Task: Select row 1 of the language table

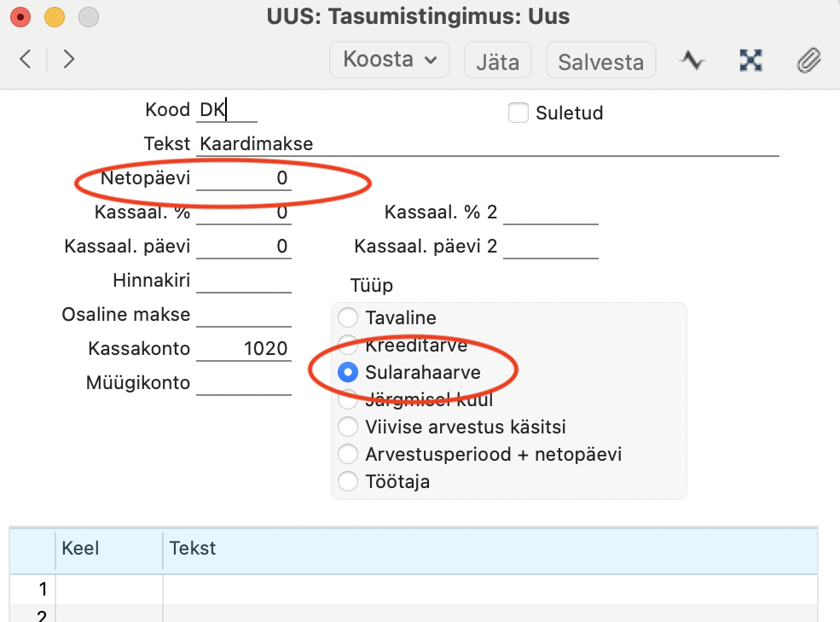Action: [x=414, y=590]
